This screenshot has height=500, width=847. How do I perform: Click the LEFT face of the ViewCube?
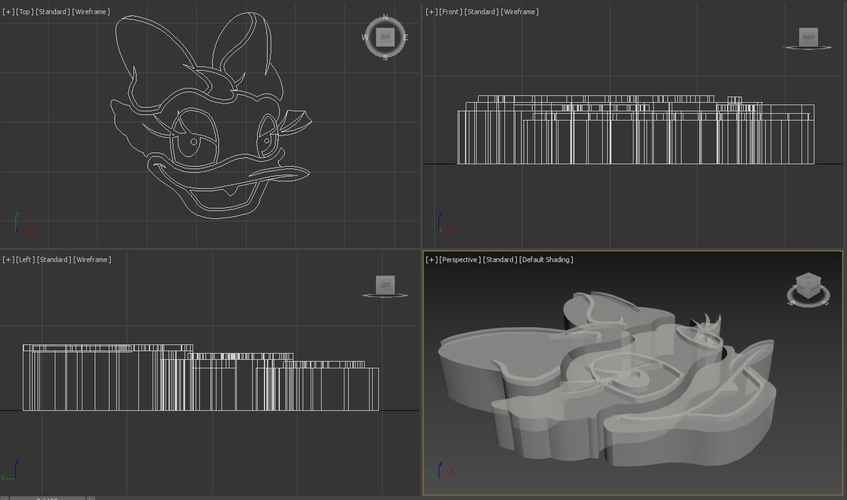385,285
